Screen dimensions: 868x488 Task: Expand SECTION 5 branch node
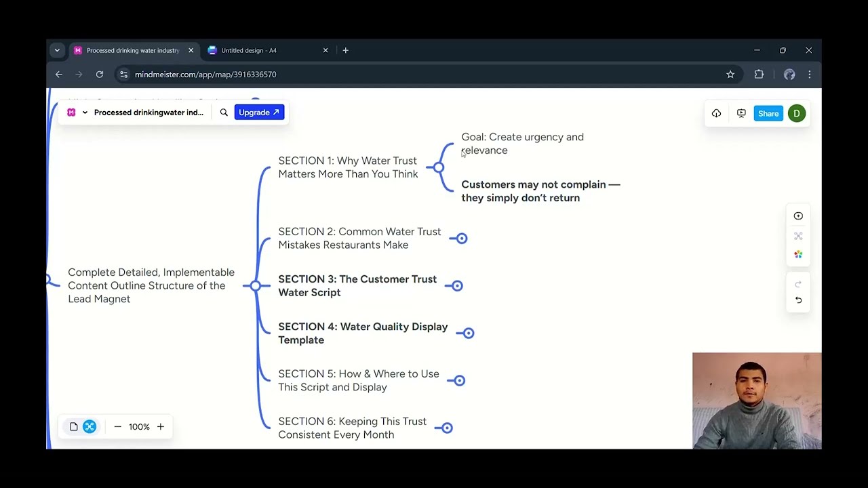460,380
